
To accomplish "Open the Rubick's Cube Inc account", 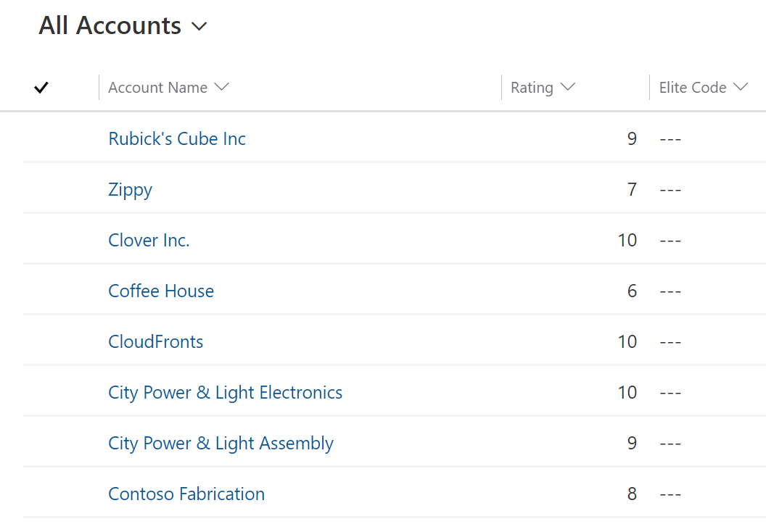I will [177, 138].
